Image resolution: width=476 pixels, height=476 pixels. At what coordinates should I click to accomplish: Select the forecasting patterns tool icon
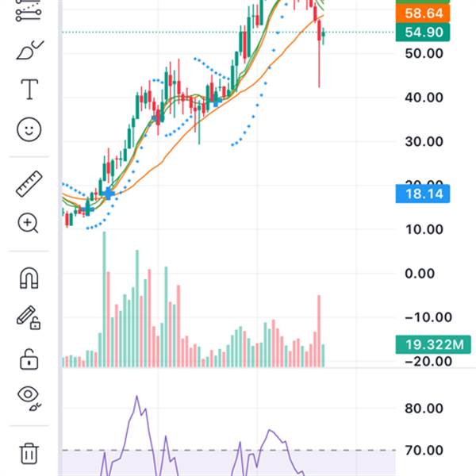tap(29, 10)
